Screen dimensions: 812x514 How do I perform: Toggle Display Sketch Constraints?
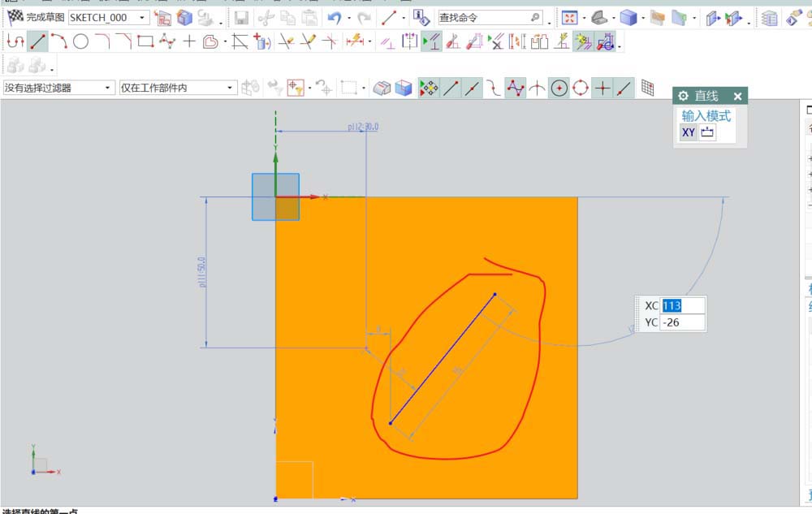431,41
